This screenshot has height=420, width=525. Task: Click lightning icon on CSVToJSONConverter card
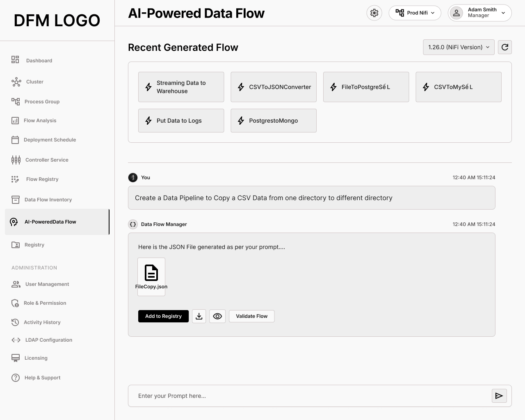point(241,87)
